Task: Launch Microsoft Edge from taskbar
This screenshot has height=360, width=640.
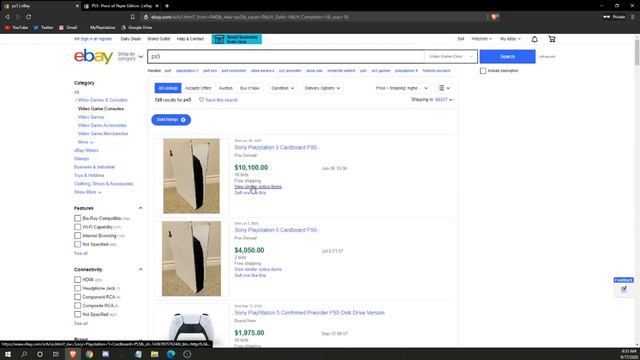Action: coord(171,354)
